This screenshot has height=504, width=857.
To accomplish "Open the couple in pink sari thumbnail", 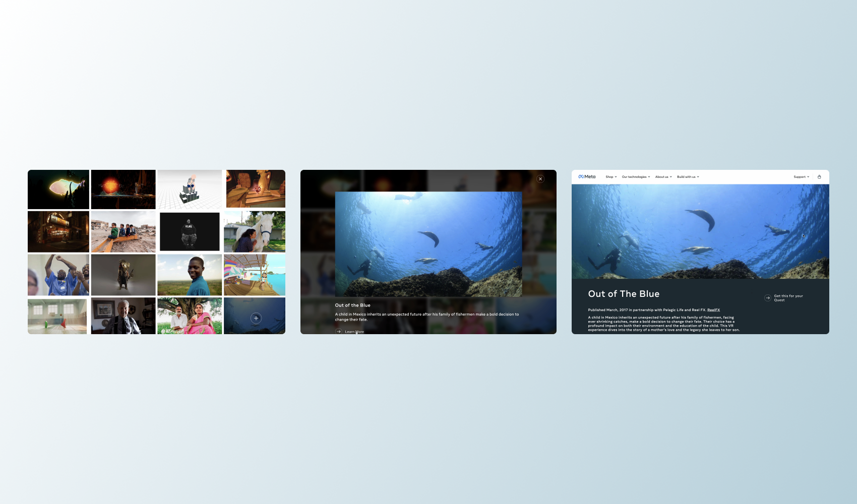I will click(190, 316).
